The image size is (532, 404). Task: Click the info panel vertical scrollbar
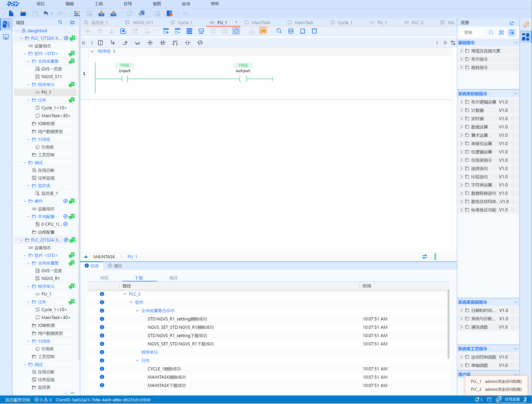[448, 325]
